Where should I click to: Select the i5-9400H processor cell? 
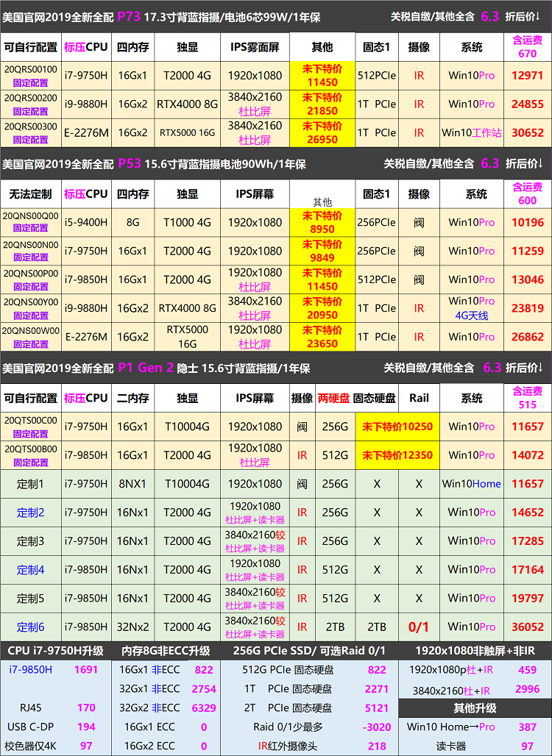pyautogui.click(x=85, y=222)
